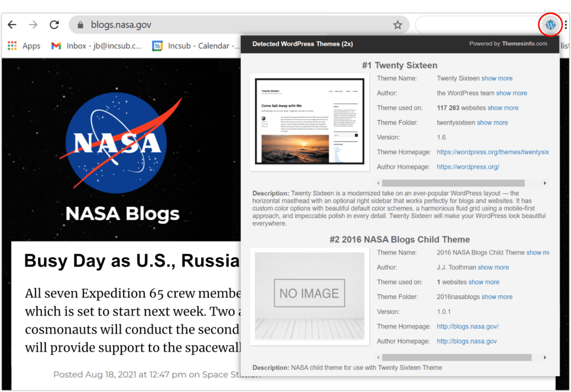The image size is (571, 392).
Task: Reload the blogs.nasa.gov page
Action: pyautogui.click(x=54, y=24)
